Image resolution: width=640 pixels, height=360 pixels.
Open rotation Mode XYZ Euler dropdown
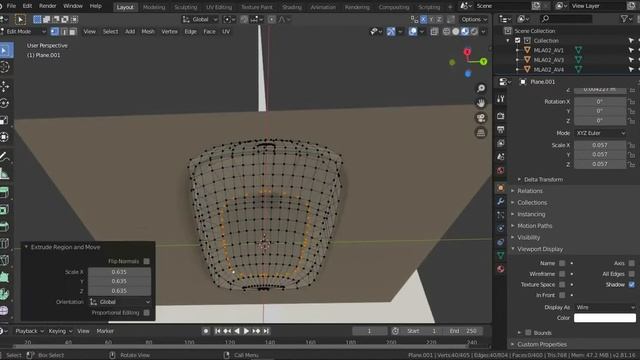[x=600, y=133]
